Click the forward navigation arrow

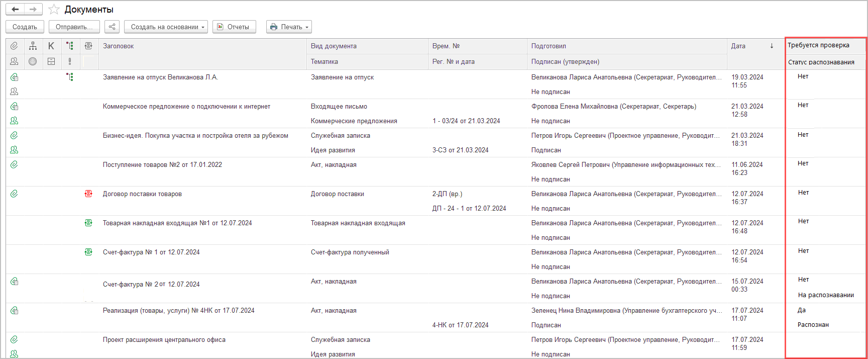[x=33, y=10]
